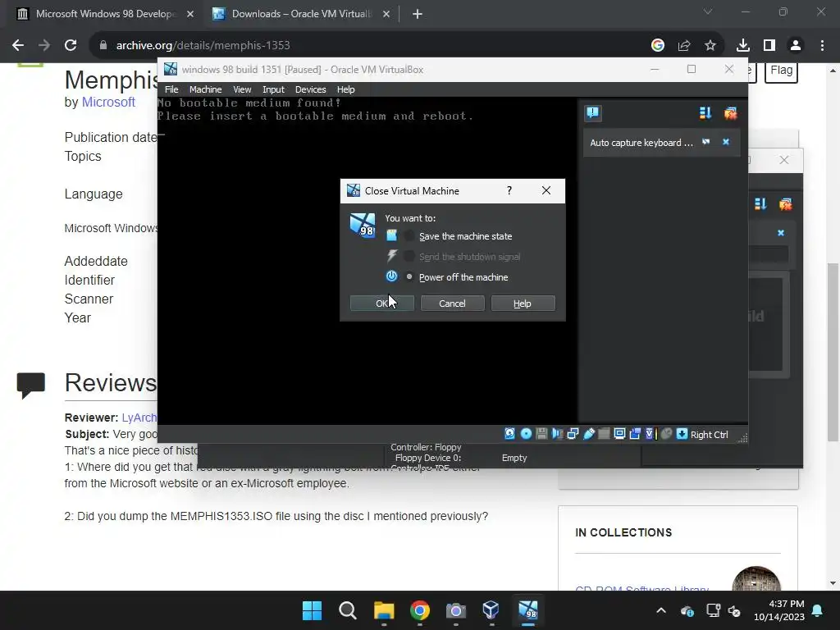This screenshot has width=840, height=630.
Task: Click the virtualization features V icon
Action: click(651, 434)
